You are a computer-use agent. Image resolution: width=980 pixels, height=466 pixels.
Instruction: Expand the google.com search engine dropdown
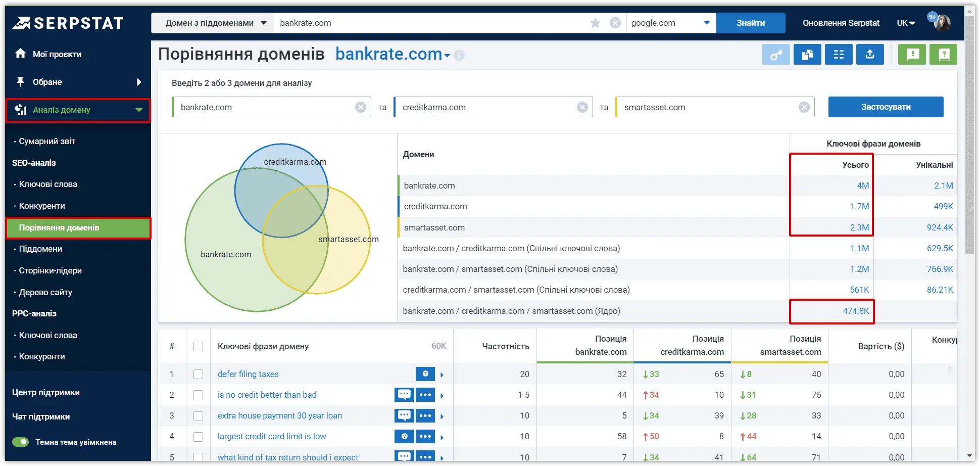coord(671,23)
